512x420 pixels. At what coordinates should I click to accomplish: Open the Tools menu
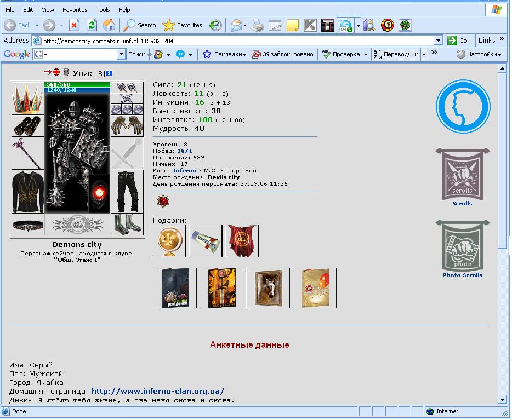click(x=103, y=10)
